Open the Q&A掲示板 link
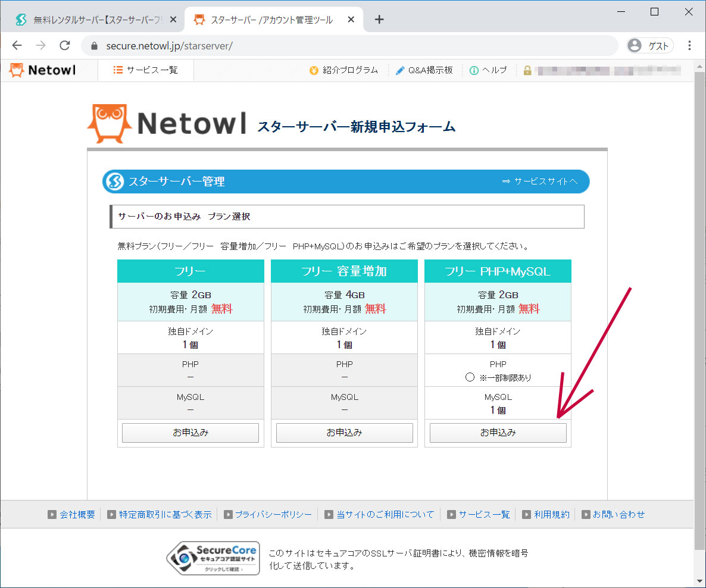 (x=424, y=70)
